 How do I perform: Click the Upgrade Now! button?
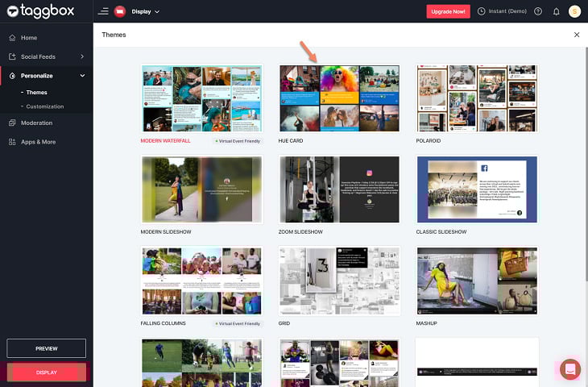pyautogui.click(x=448, y=11)
